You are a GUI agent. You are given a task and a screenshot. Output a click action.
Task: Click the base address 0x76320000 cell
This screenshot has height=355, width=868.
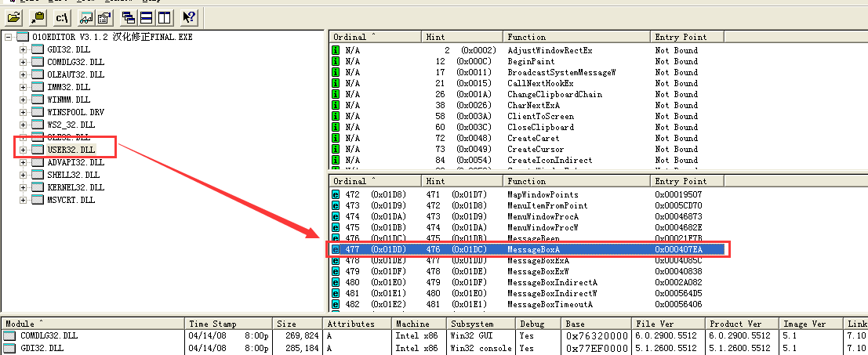pos(597,336)
